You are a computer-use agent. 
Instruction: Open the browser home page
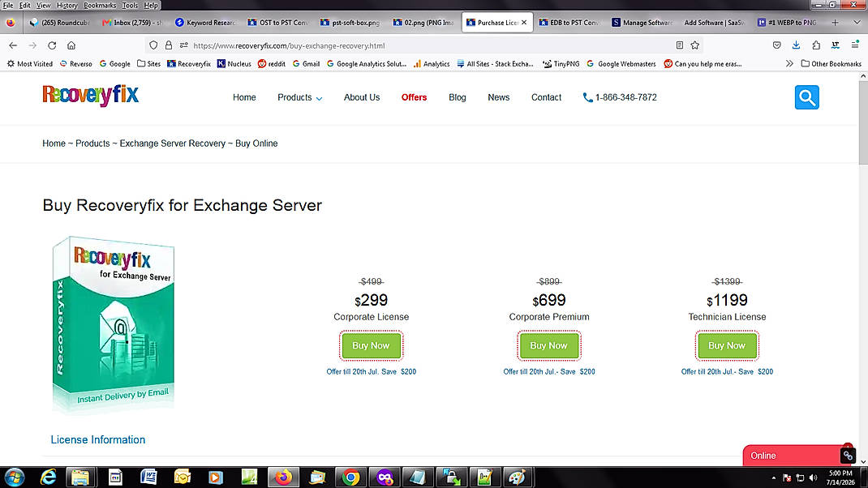tap(71, 45)
